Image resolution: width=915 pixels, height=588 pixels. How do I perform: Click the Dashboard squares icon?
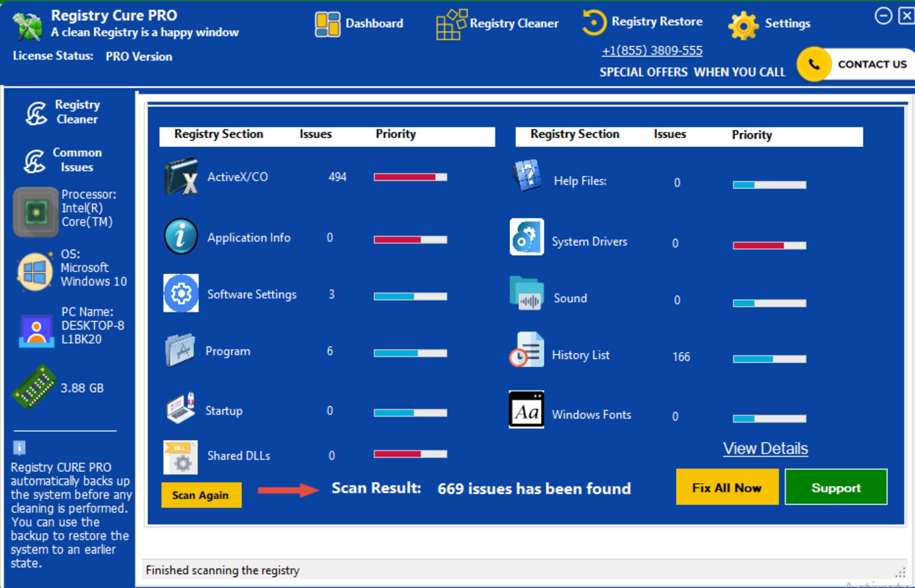pos(327,24)
